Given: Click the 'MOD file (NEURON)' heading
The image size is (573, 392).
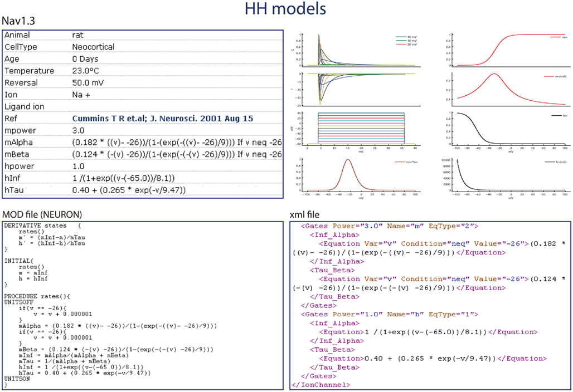Looking at the screenshot, I should pos(42,214).
